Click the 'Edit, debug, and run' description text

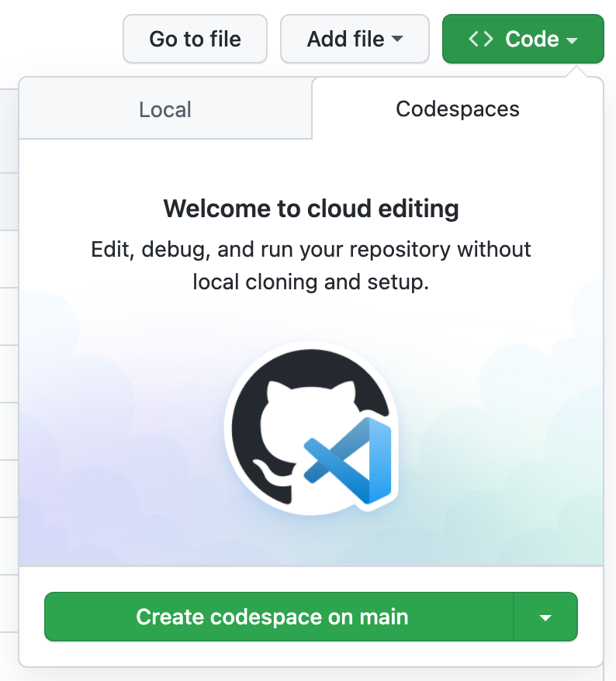pos(311,265)
